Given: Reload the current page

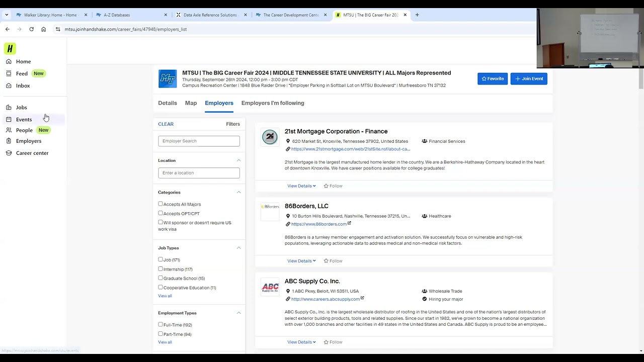Looking at the screenshot, I should pyautogui.click(x=31, y=29).
